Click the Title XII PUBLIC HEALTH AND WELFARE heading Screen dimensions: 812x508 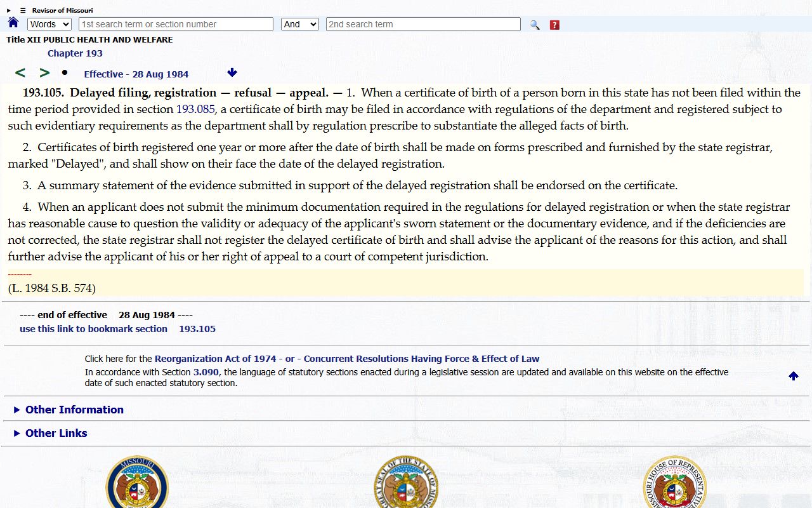[x=89, y=39]
